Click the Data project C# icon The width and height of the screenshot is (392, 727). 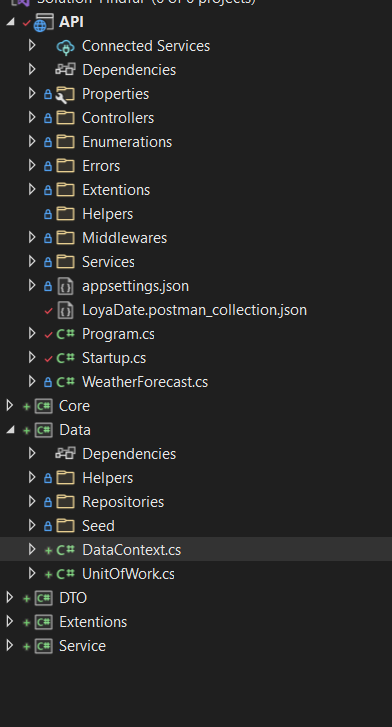click(44, 430)
